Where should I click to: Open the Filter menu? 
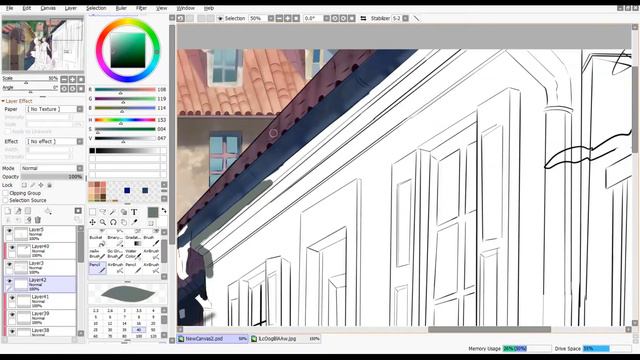[x=141, y=8]
